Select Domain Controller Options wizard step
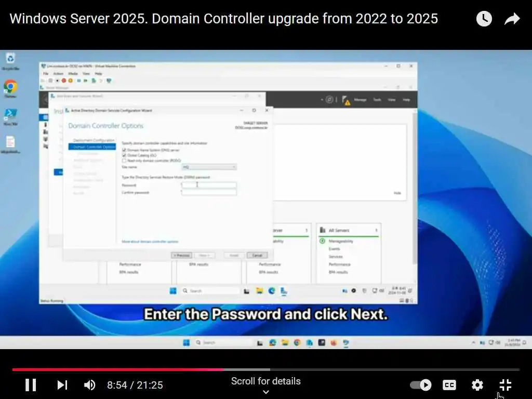 92,147
